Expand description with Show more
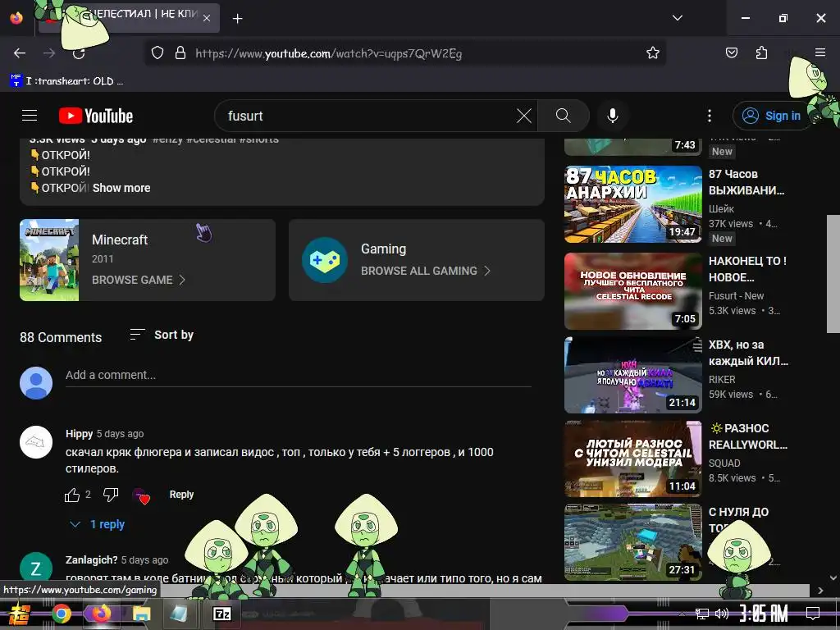The image size is (840, 630). [x=121, y=188]
